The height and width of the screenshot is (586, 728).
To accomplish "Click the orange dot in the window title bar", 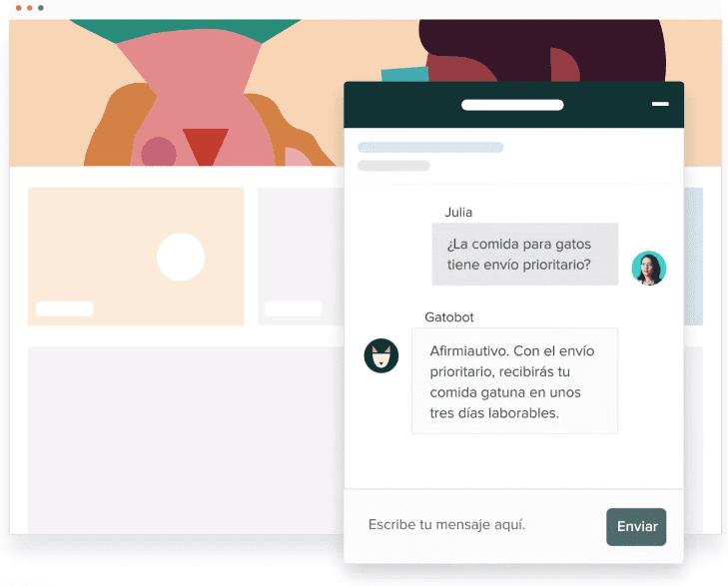I will tap(30, 8).
